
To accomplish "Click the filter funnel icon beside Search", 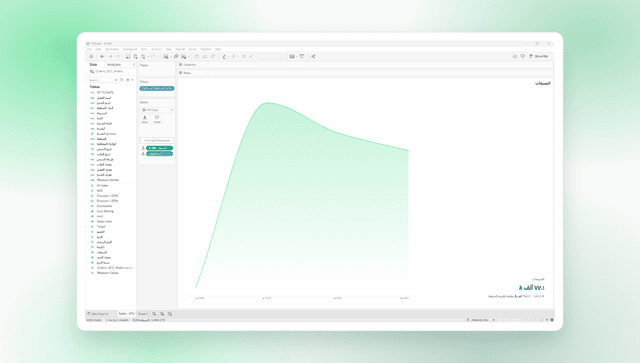I will click(x=122, y=80).
